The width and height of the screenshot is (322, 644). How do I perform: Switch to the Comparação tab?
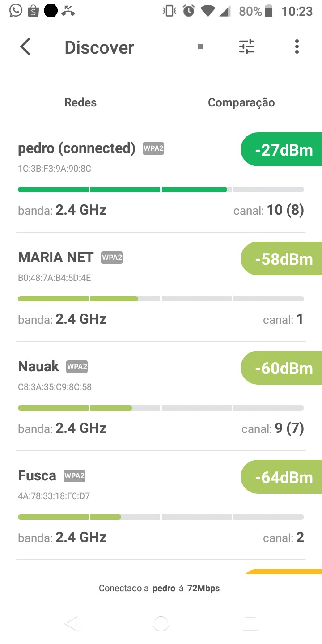point(241,103)
